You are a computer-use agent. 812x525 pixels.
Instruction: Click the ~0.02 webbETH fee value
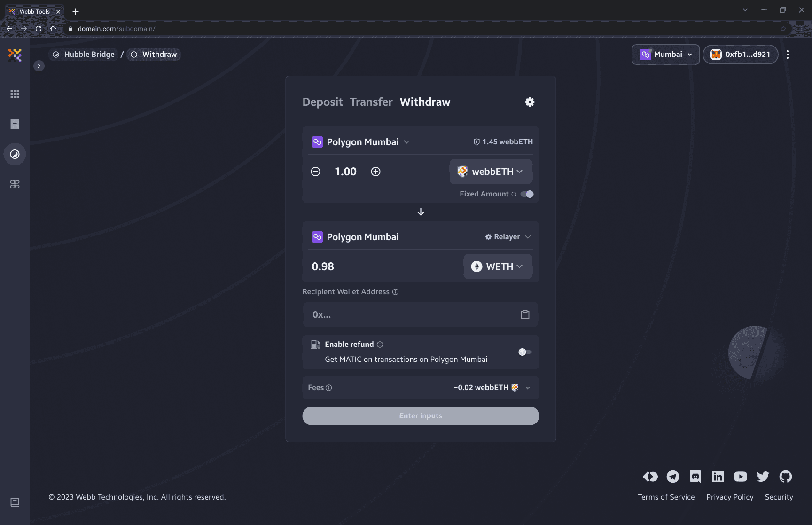coord(481,388)
